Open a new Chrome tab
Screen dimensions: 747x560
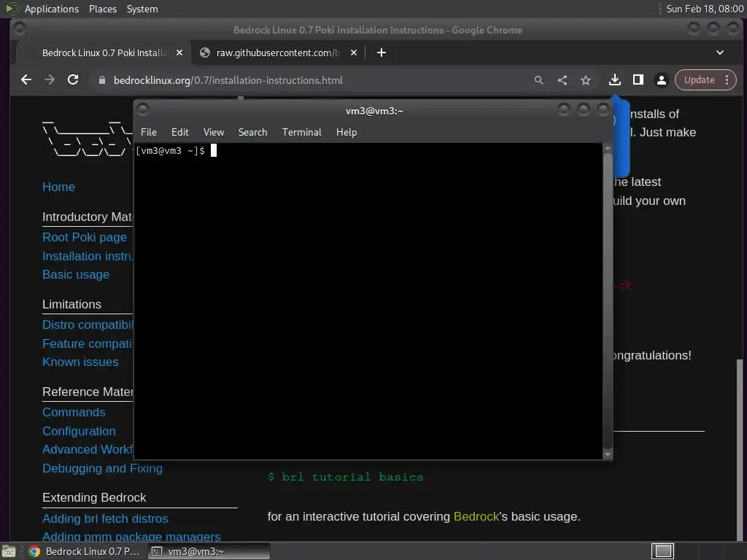click(381, 52)
